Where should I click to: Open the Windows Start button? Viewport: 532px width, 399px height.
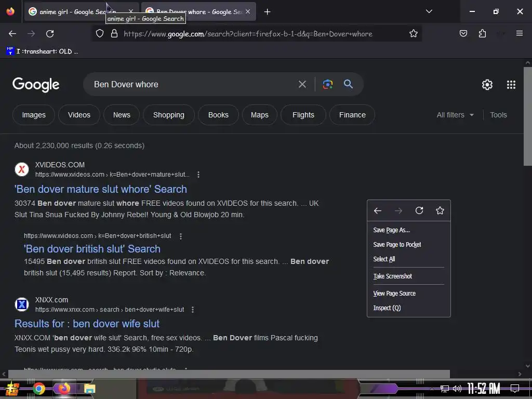(12, 389)
